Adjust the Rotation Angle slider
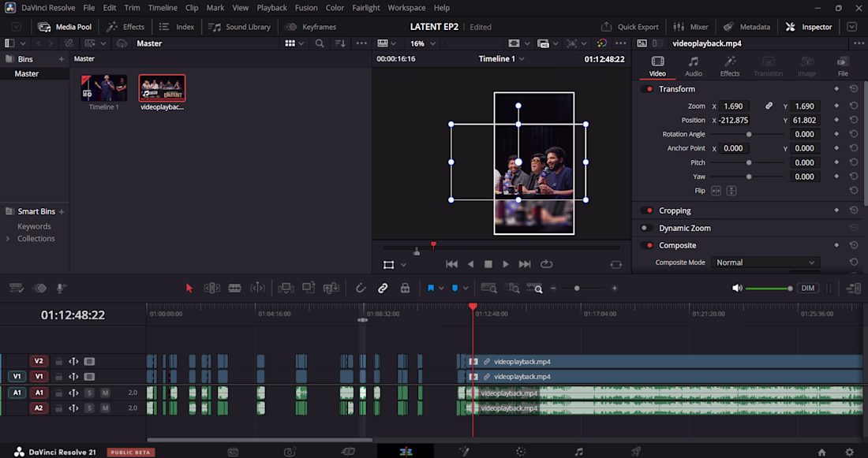868x458 pixels. pos(746,135)
